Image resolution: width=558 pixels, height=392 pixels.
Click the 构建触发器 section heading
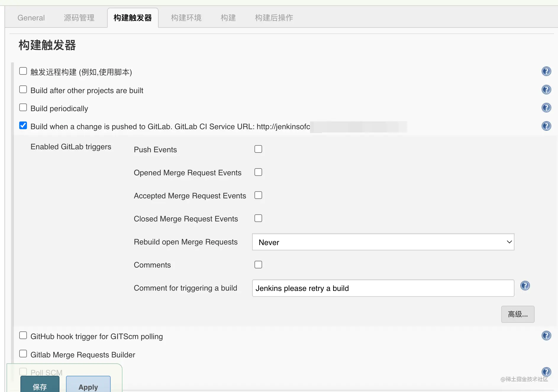point(47,45)
